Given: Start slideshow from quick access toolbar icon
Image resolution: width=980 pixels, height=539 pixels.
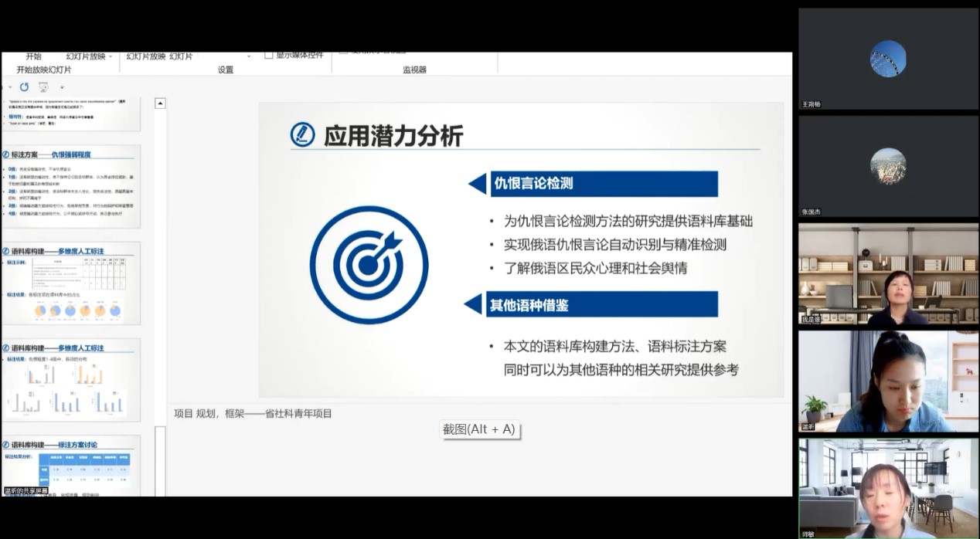Looking at the screenshot, I should (x=43, y=87).
